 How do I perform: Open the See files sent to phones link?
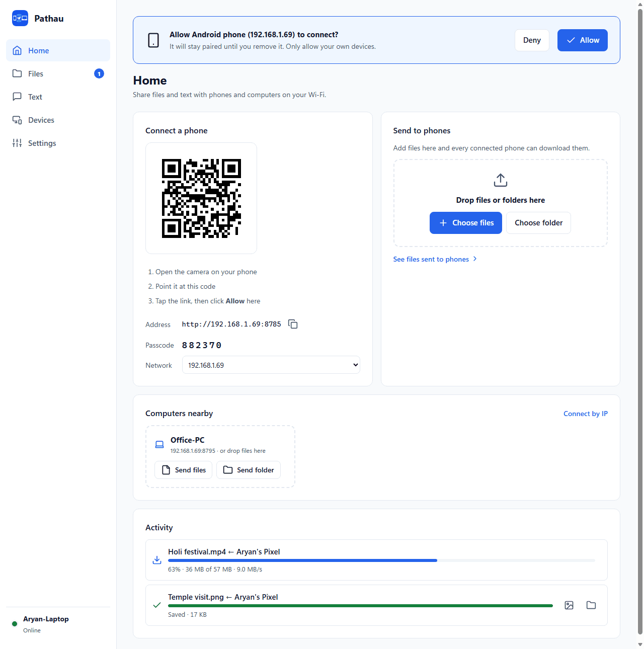(x=435, y=259)
